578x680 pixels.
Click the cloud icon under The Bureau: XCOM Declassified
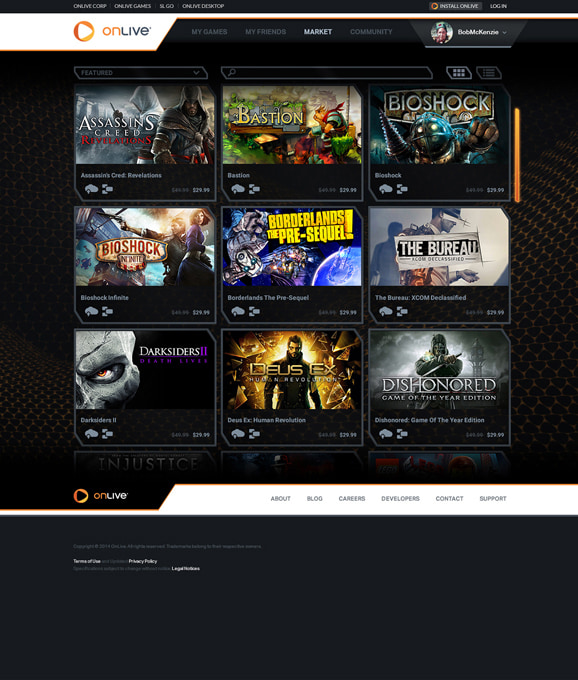tap(385, 311)
